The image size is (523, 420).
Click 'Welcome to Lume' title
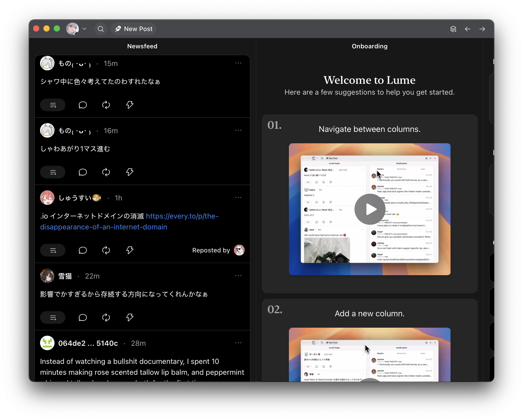click(x=369, y=80)
